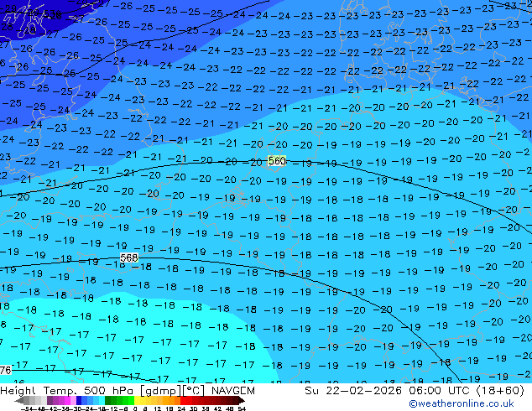Pick the bright red legend swatch at 24
Screen dimensions: 532x411
[x=183, y=400]
